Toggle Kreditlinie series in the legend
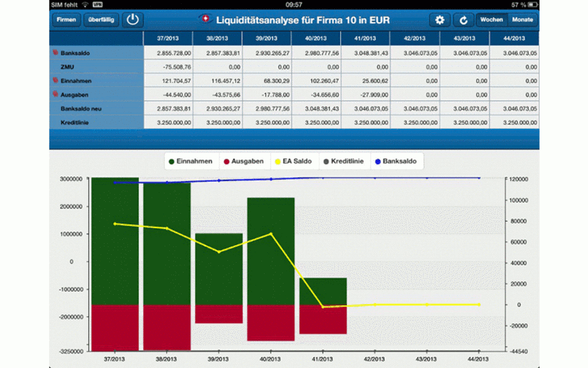588x368 pixels. 344,161
